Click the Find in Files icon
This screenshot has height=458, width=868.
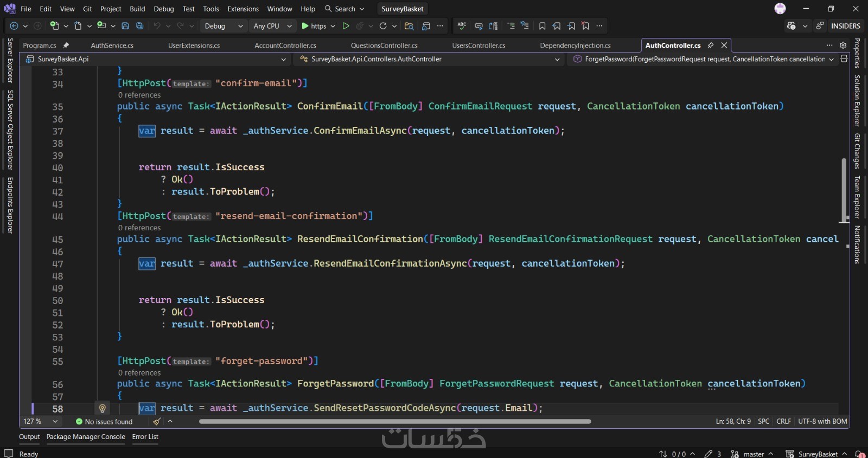tap(409, 25)
